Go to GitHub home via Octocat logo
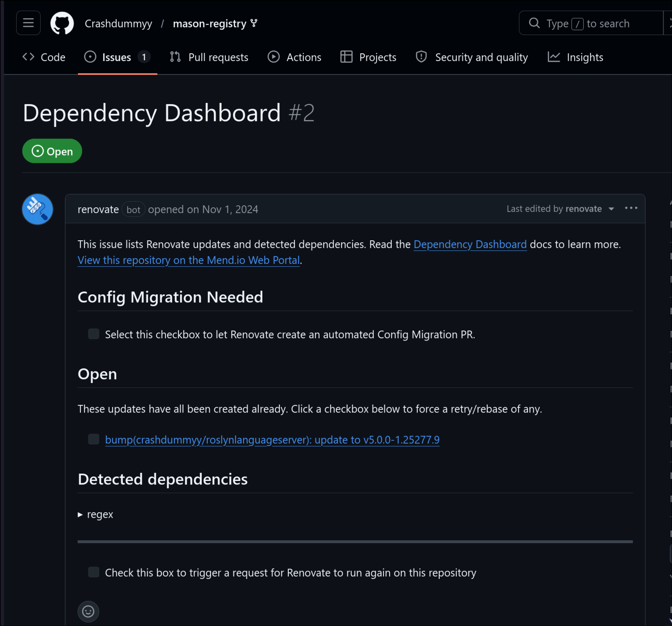 [62, 23]
